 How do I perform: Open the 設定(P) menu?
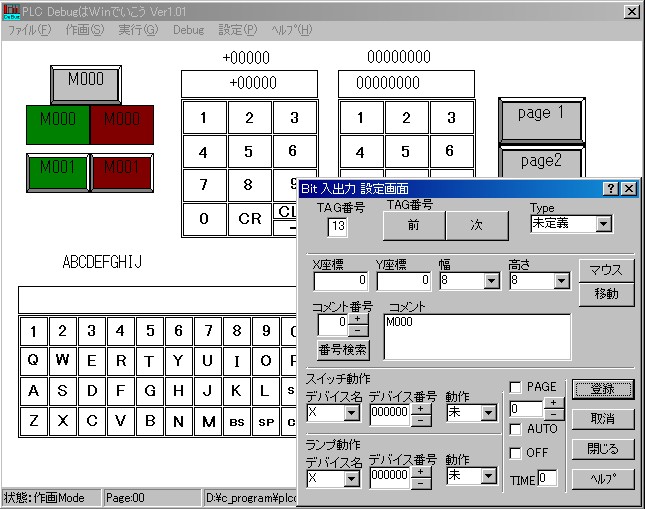(237, 30)
